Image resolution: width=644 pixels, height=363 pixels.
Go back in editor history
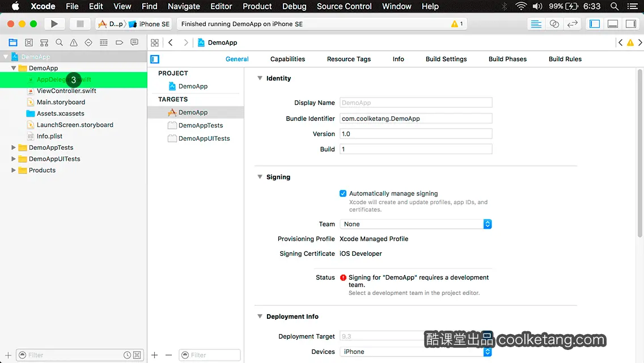click(171, 43)
